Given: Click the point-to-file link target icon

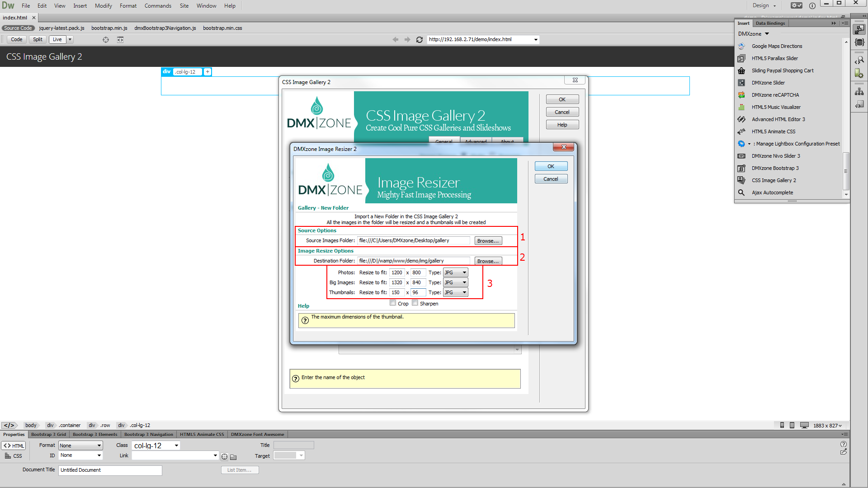Looking at the screenshot, I should (x=225, y=457).
